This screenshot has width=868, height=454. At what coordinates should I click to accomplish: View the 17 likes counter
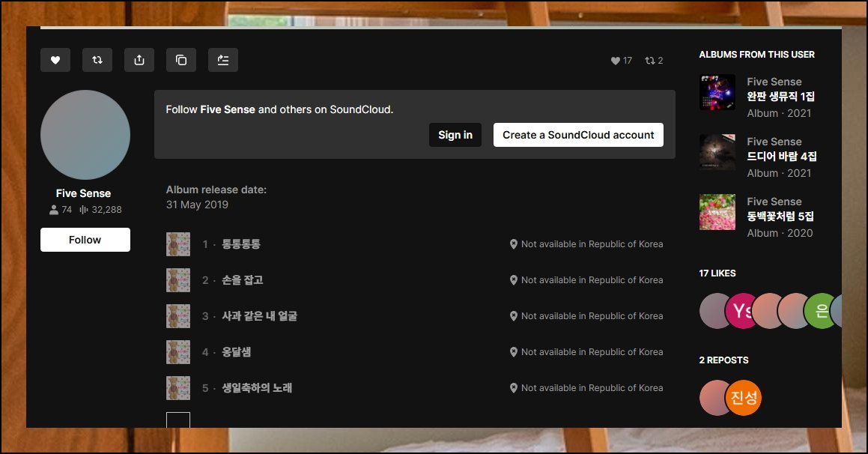[x=621, y=61]
